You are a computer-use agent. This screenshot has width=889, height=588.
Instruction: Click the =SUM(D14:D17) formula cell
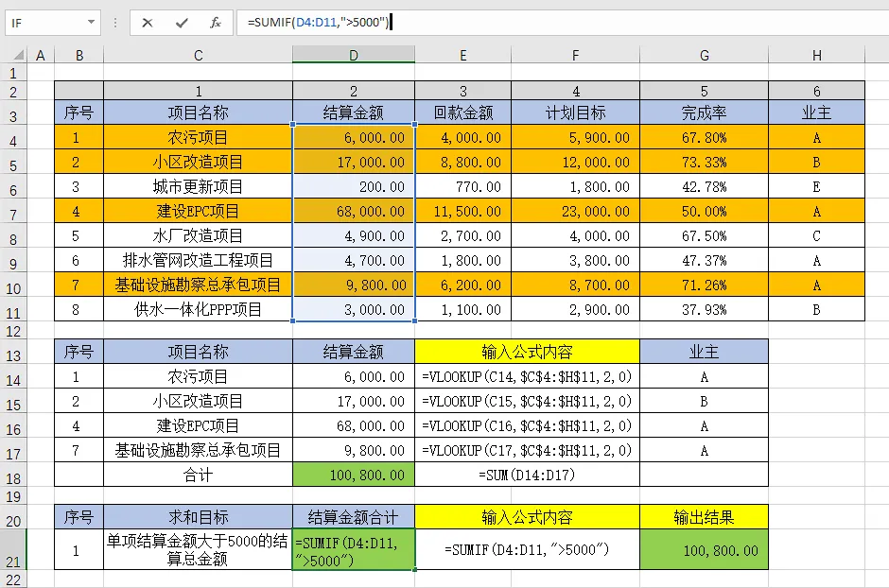click(528, 475)
